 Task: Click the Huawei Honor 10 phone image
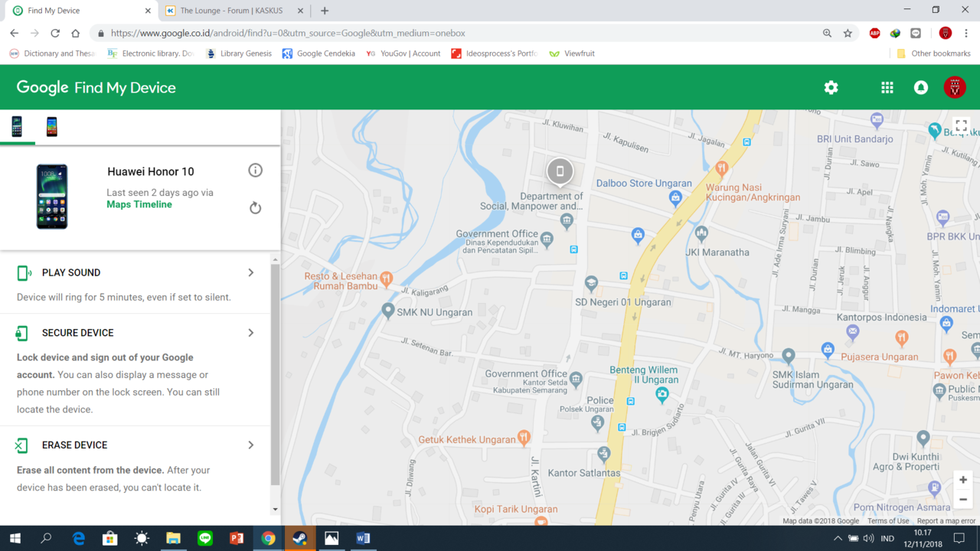[x=52, y=197]
